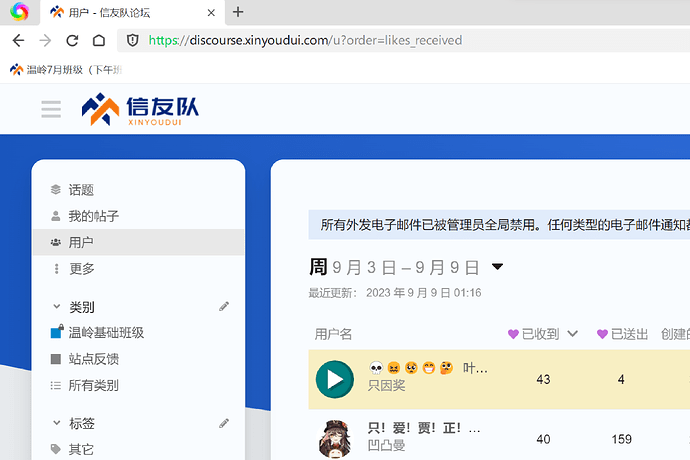Open the 温岭7月班级 bookmark
The height and width of the screenshot is (460, 690).
[x=66, y=70]
